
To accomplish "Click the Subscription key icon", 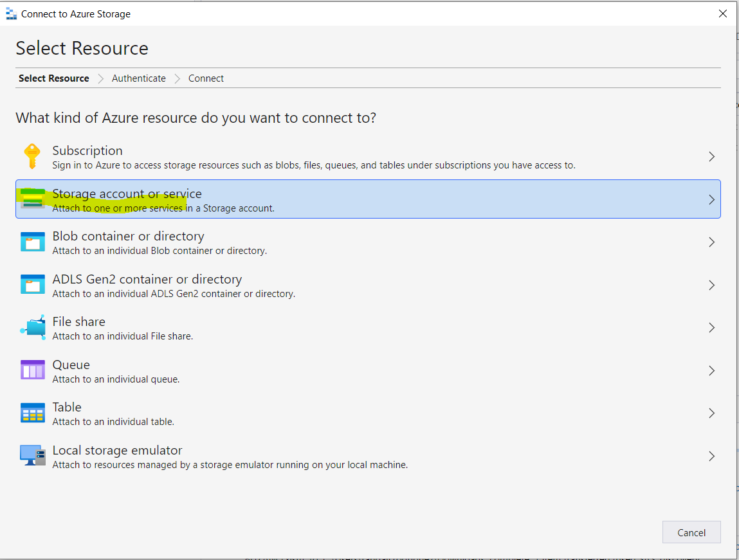I will pyautogui.click(x=32, y=156).
